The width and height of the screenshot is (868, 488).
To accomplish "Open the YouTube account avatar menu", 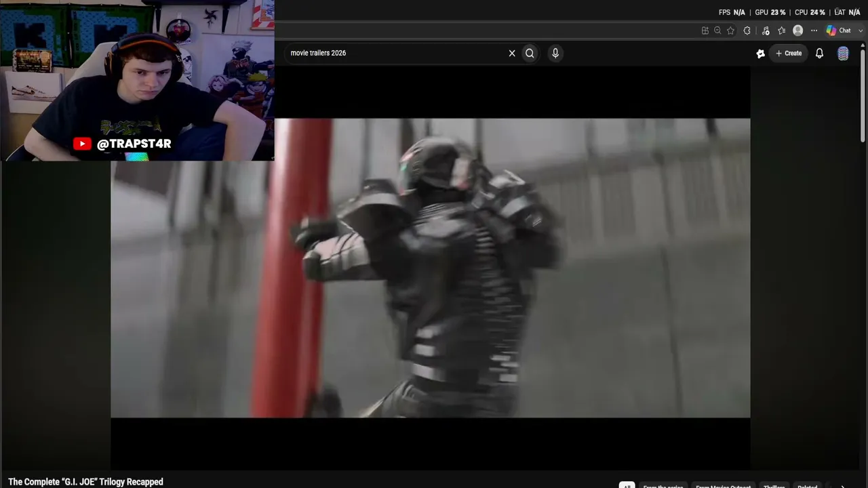I will pos(843,54).
